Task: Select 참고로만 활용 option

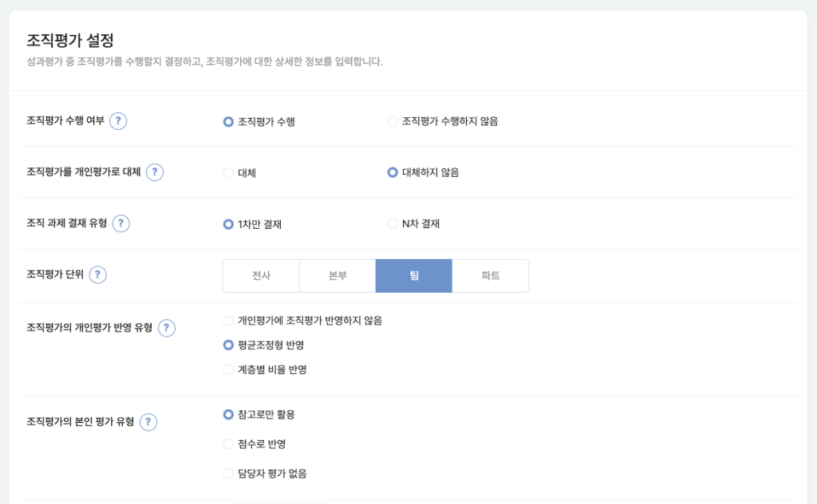Action: click(x=259, y=415)
